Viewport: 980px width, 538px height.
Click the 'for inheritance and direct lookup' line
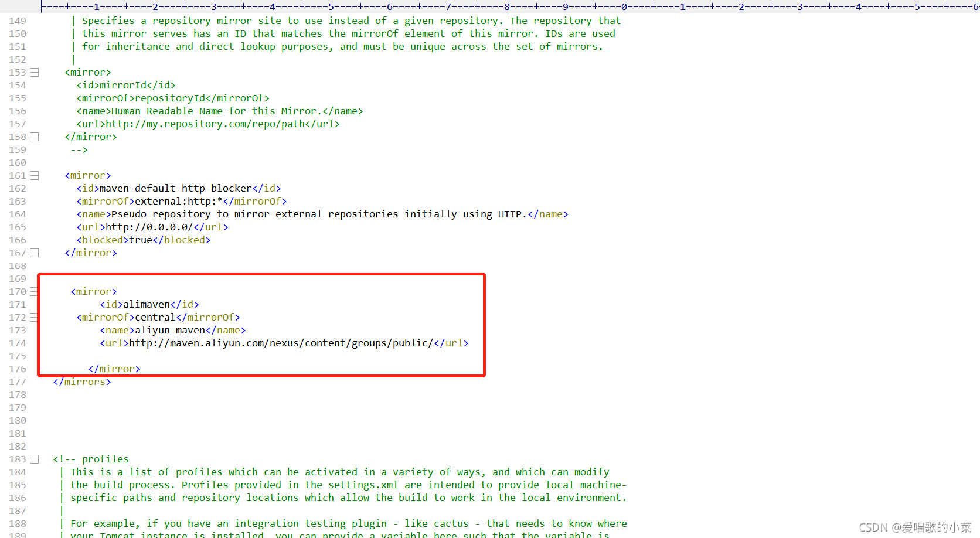click(x=342, y=47)
